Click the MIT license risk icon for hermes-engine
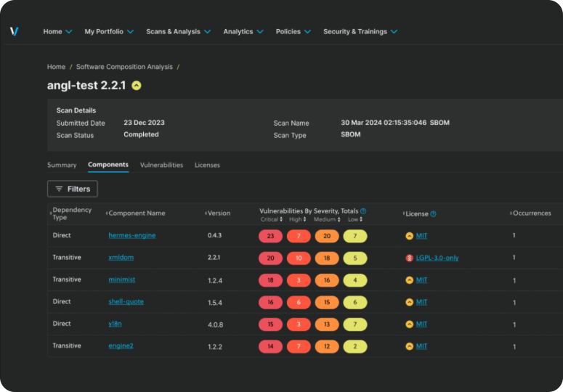The height and width of the screenshot is (392, 563). click(409, 236)
